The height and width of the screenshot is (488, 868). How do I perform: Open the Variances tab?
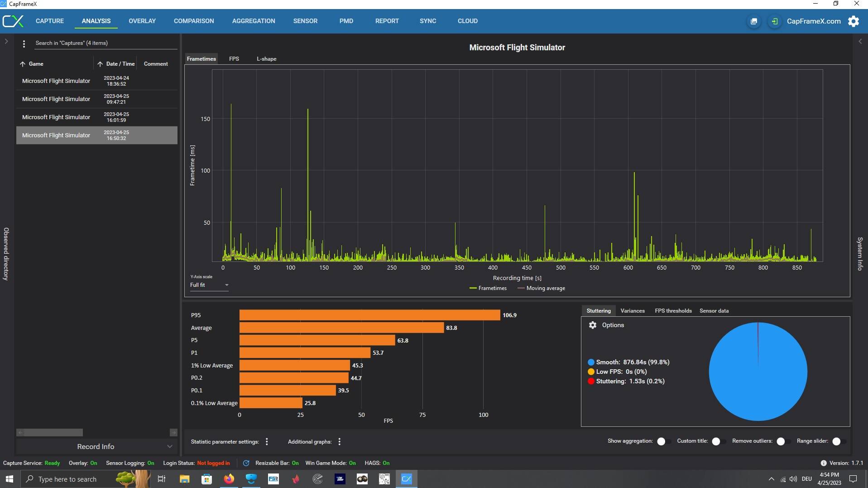[633, 311]
